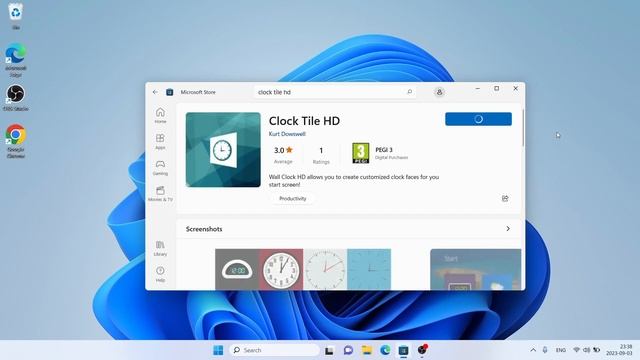Open Gaming in the Store sidebar
This screenshot has width=640, height=360.
pos(160,167)
